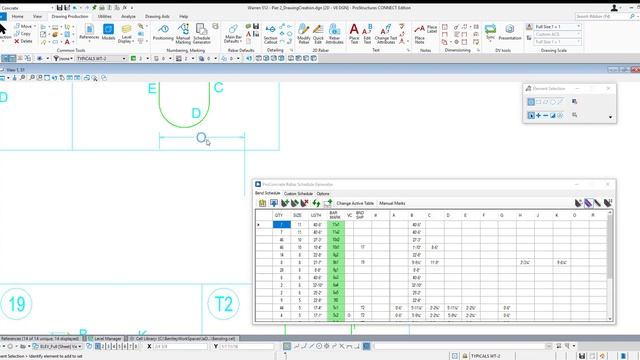Switch to the Home ribbon tab
The height and width of the screenshot is (360, 640).
point(17,16)
